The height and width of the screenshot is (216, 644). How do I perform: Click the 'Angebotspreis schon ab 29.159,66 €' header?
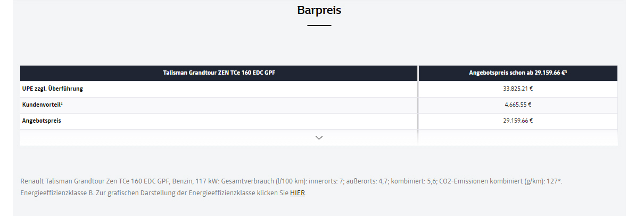[518, 73]
